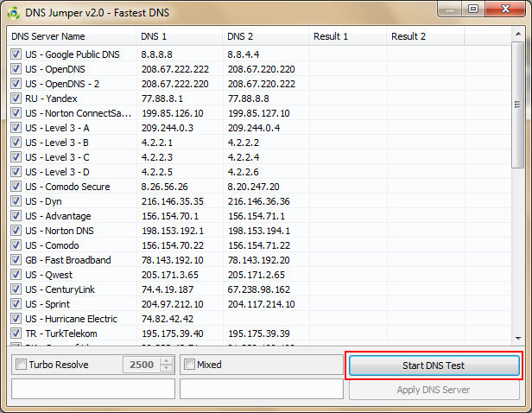
Task: Uncheck the US - Google Public DNS checkbox
Action: click(x=16, y=54)
